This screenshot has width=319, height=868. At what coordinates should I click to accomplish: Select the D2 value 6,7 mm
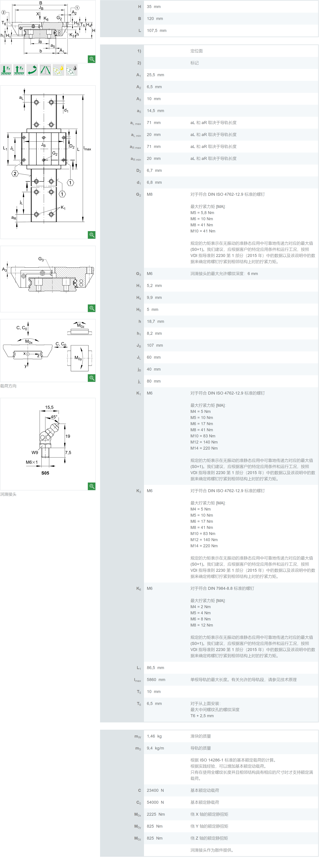pyautogui.click(x=154, y=171)
